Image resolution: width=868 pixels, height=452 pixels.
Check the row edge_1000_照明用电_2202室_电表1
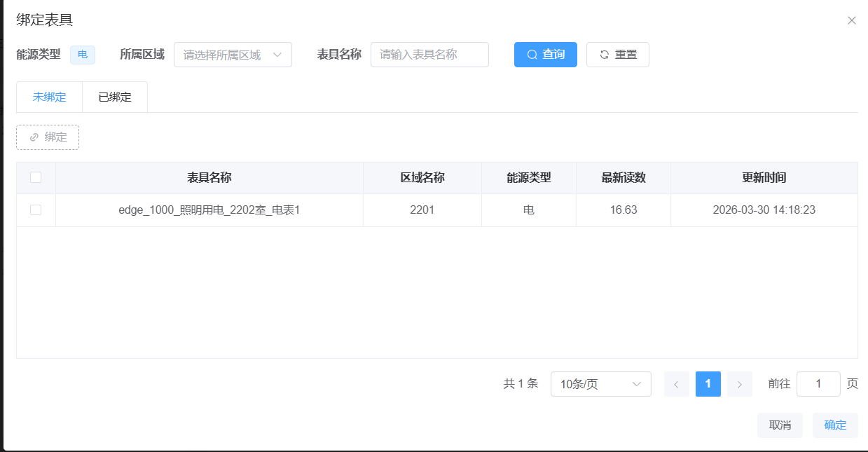(x=36, y=210)
